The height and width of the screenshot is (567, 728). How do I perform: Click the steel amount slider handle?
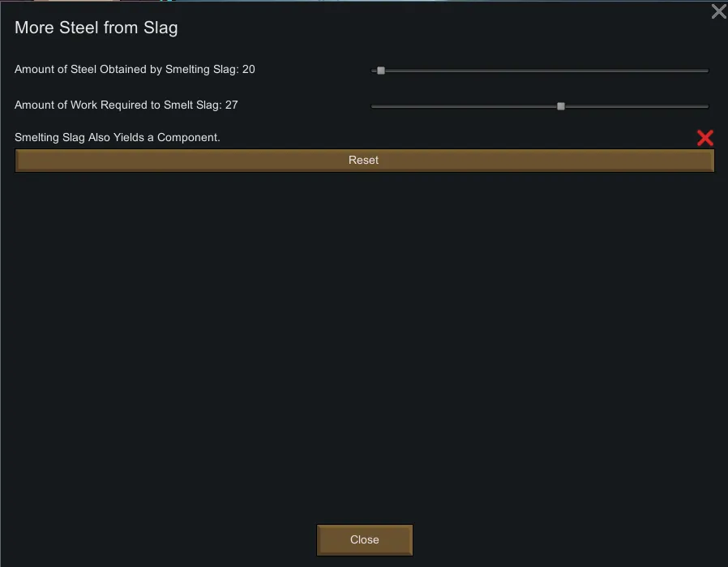tap(381, 71)
